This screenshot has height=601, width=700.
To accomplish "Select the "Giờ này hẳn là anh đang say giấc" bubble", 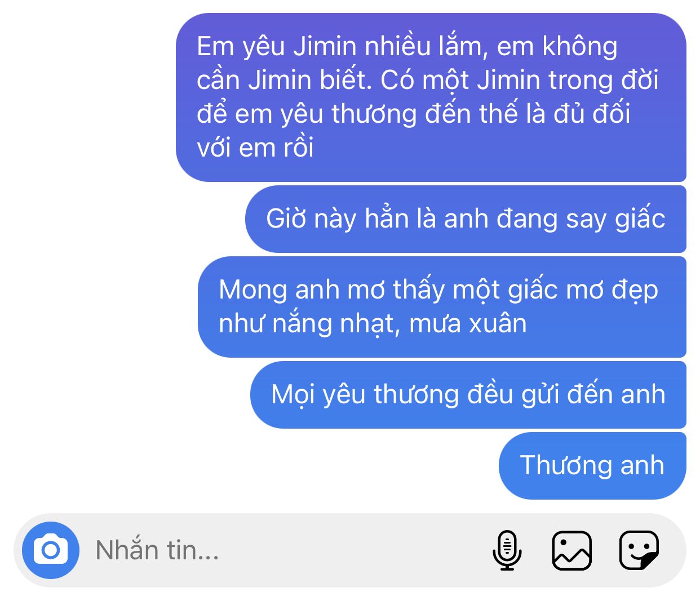I will click(466, 219).
